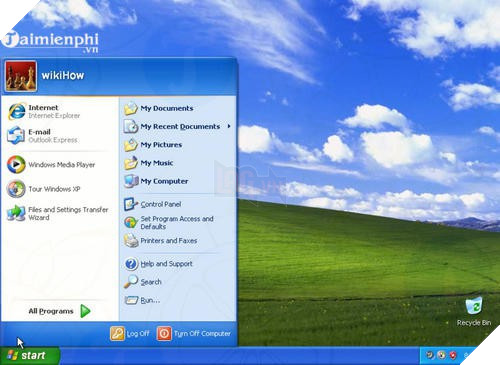Click the Internet pinned item title
The width and height of the screenshot is (500, 365).
click(43, 108)
